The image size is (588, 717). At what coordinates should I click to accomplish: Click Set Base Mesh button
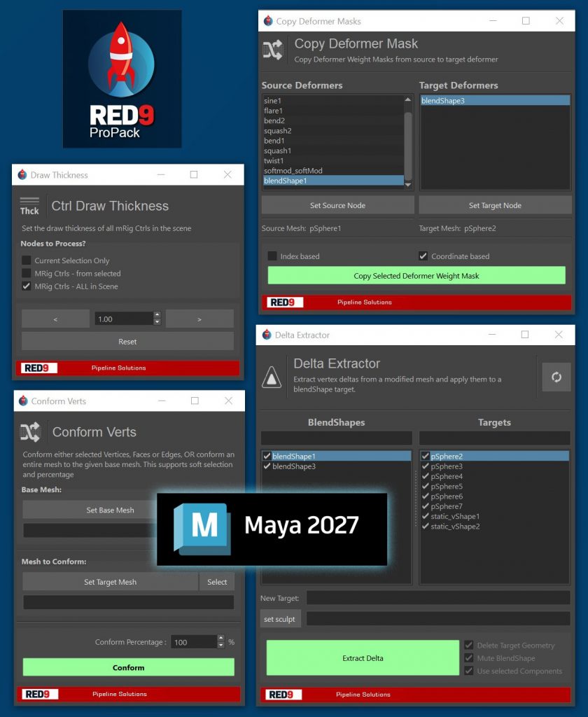110,510
